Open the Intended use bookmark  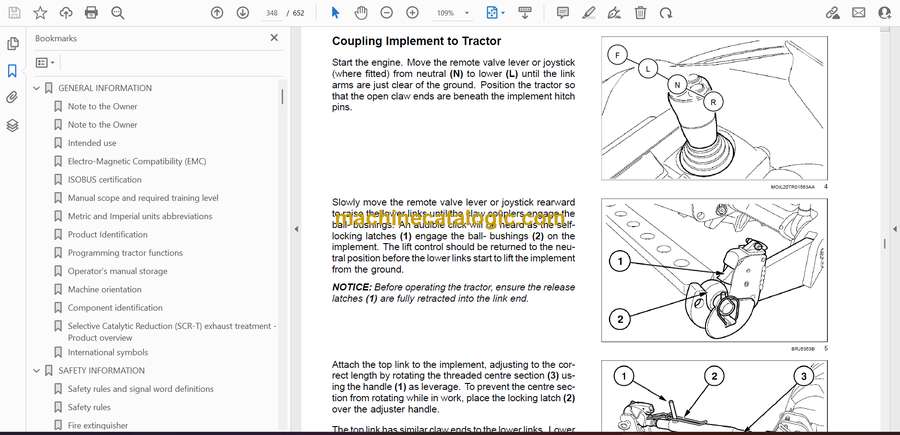[92, 143]
